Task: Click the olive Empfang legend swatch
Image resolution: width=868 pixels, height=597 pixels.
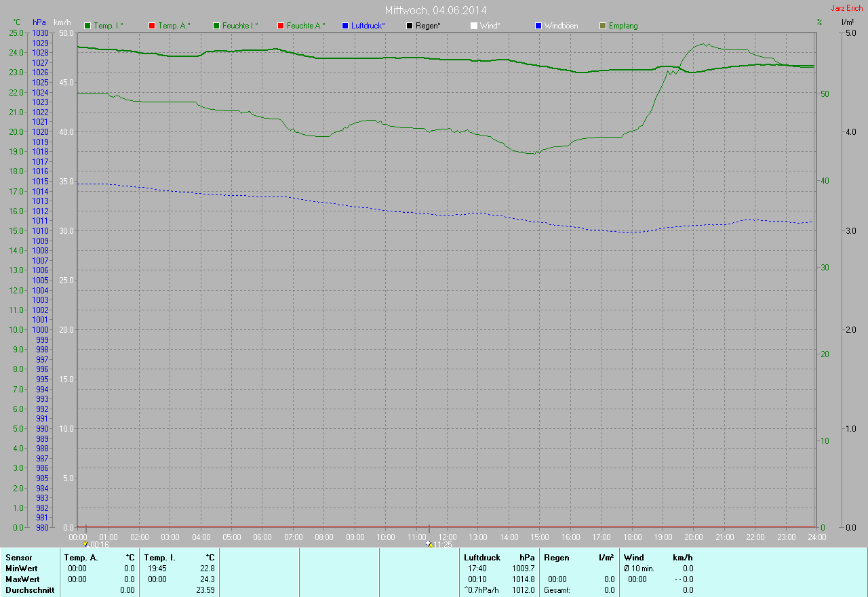Action: point(603,26)
